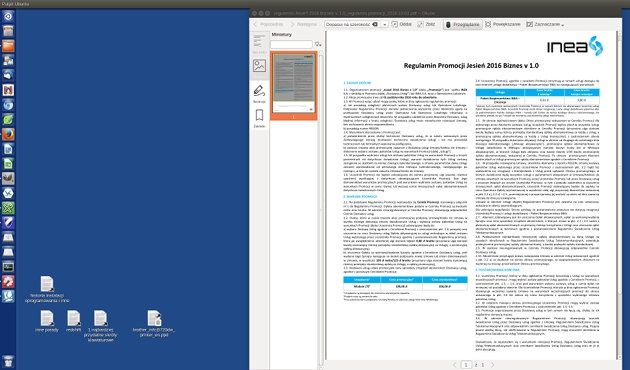The width and height of the screenshot is (630, 370).
Task: Open the terminal launcher icon
Action: tap(8, 267)
